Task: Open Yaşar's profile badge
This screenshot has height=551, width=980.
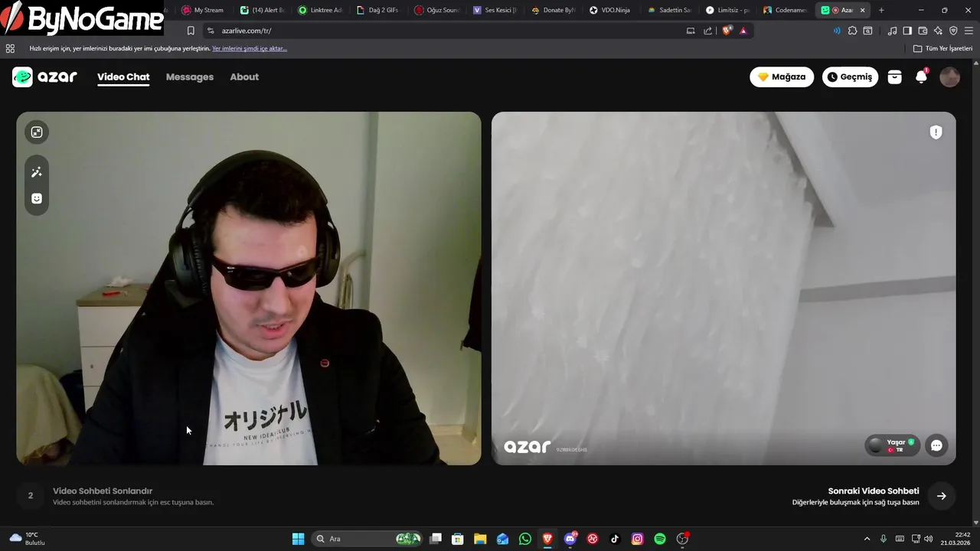Action: point(893,445)
